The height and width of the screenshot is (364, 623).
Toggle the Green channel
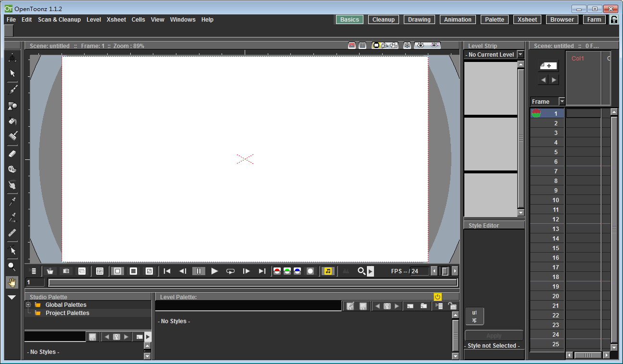tap(287, 271)
